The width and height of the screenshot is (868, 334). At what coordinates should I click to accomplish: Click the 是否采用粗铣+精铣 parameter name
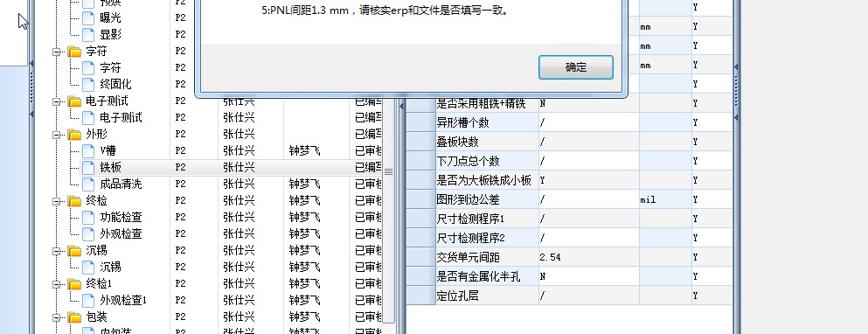[481, 103]
